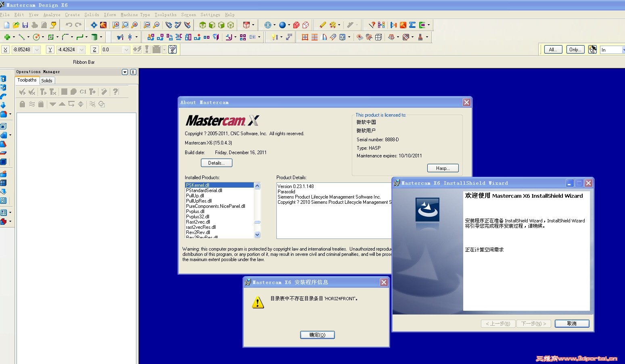Screen dimensions: 625x364
Task: Click the red dice view icon
Action: click(246, 25)
